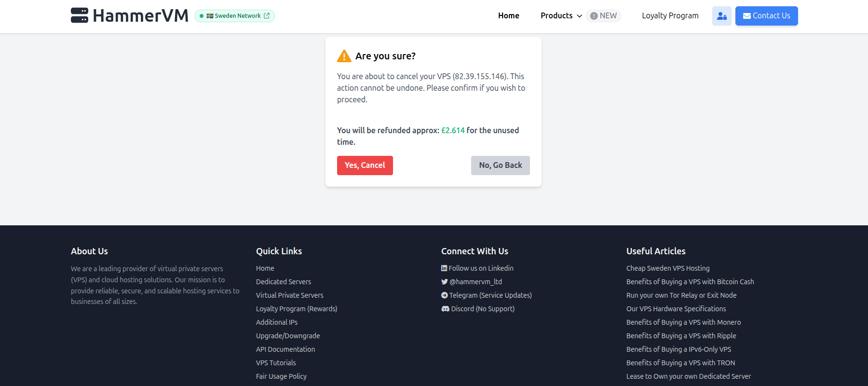Open VPS Tutorials link
Image resolution: width=868 pixels, height=386 pixels.
pyautogui.click(x=276, y=363)
